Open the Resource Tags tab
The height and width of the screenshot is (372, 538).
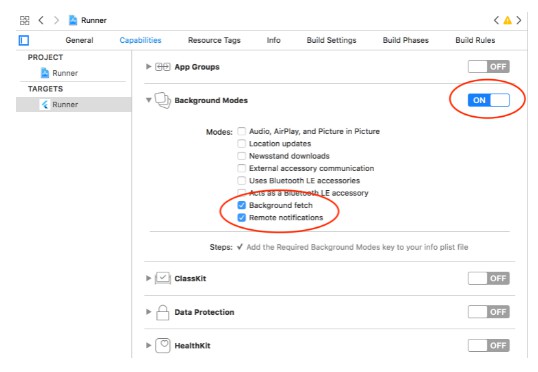[214, 40]
